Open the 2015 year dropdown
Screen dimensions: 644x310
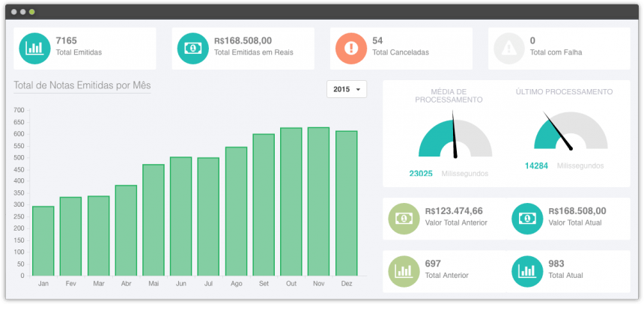347,89
